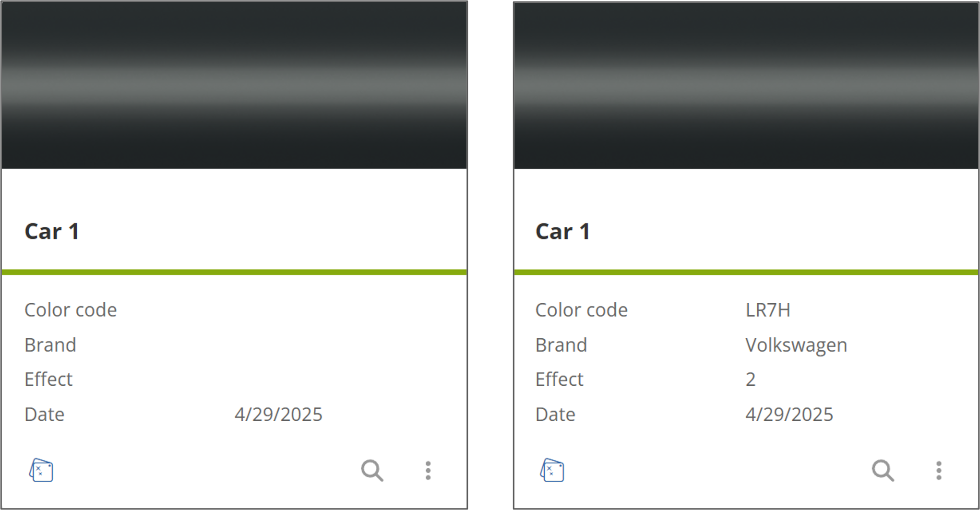Click the Volkswagen brand value
The height and width of the screenshot is (510, 980).
[x=796, y=345]
